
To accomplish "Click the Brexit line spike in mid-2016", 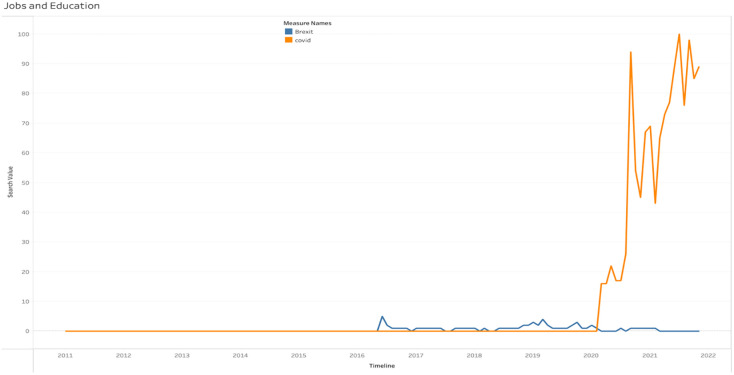I will point(382,316).
